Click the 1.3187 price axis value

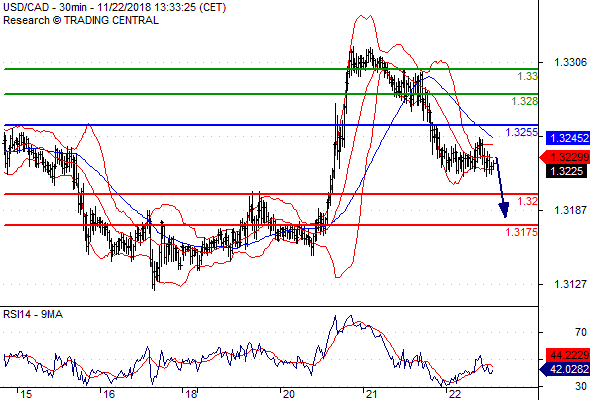[570, 210]
